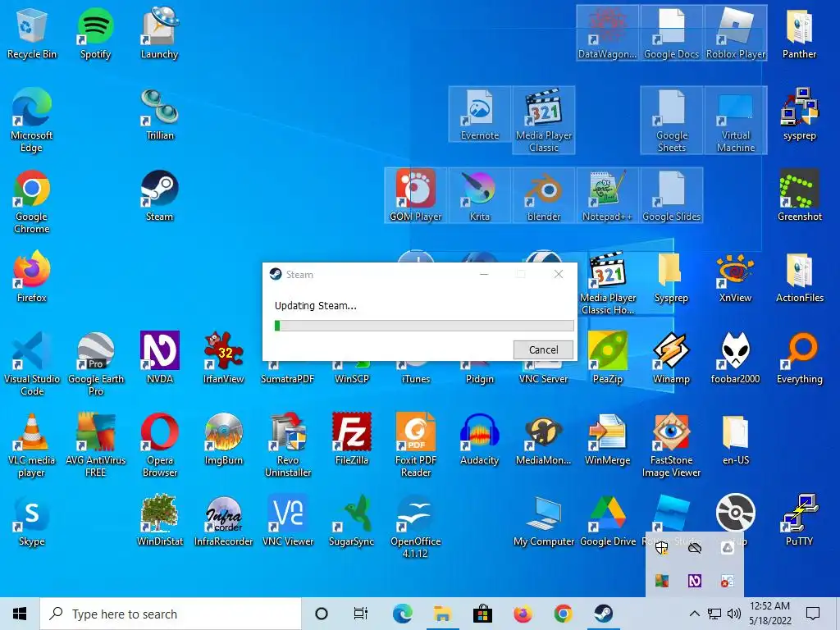Select the Greenshot desktop shortcut
This screenshot has height=630, width=840.
click(799, 196)
